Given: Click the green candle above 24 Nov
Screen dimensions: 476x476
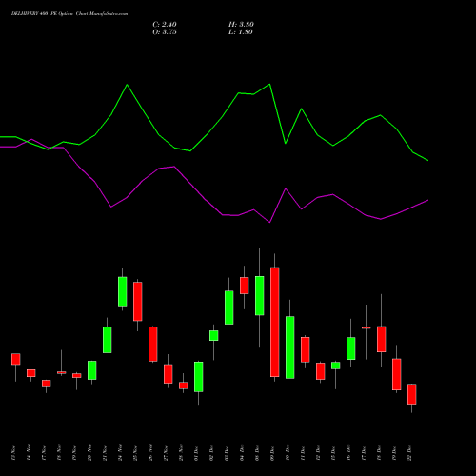Looking at the screenshot, I should pos(123,291).
